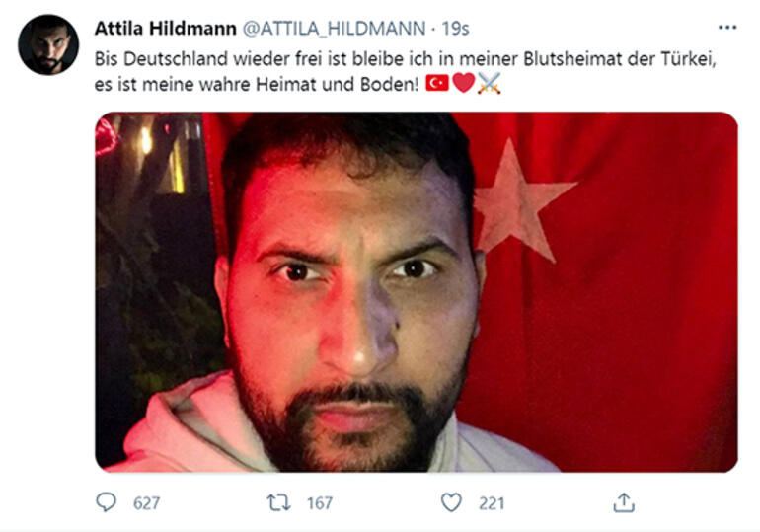Click the retweet count 167
This screenshot has height=532, width=760.
320,503
